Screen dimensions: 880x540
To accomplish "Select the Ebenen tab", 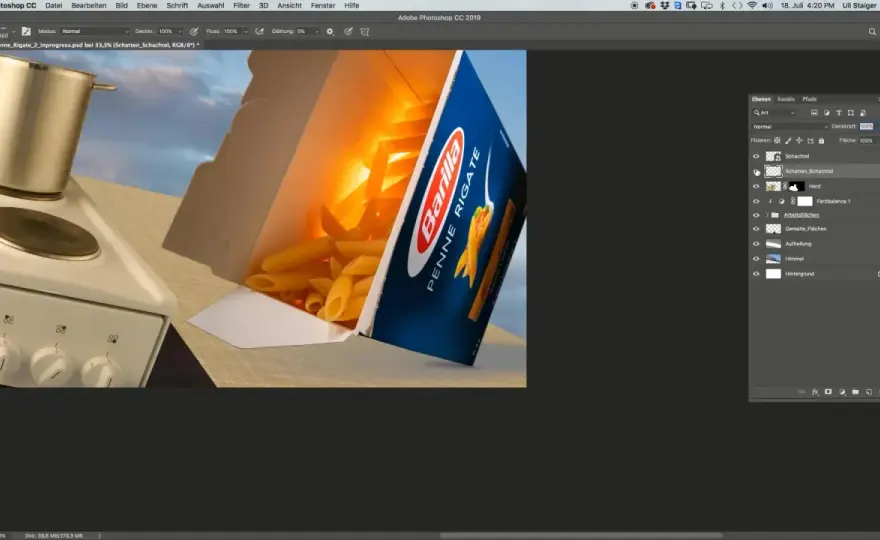I will (x=762, y=99).
